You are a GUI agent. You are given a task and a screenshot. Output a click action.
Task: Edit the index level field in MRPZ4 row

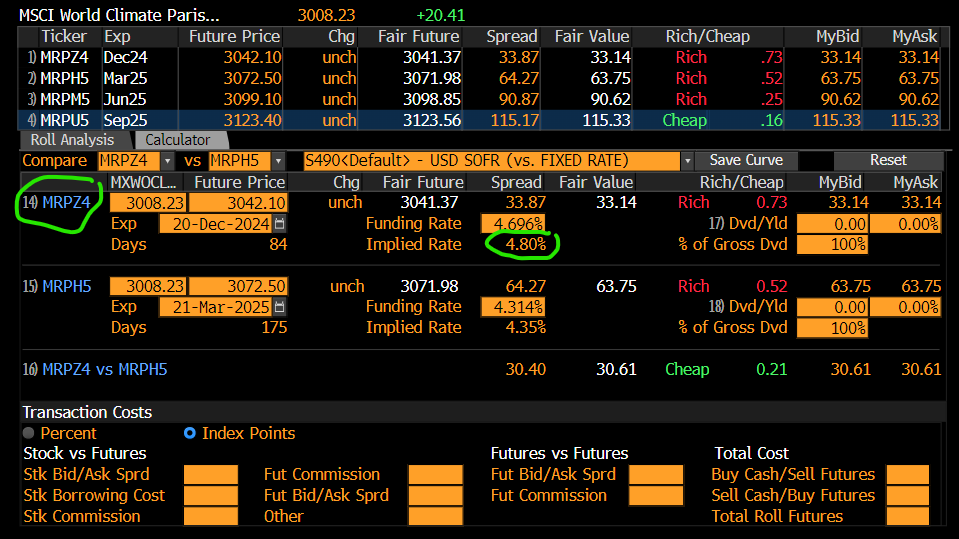[x=149, y=203]
